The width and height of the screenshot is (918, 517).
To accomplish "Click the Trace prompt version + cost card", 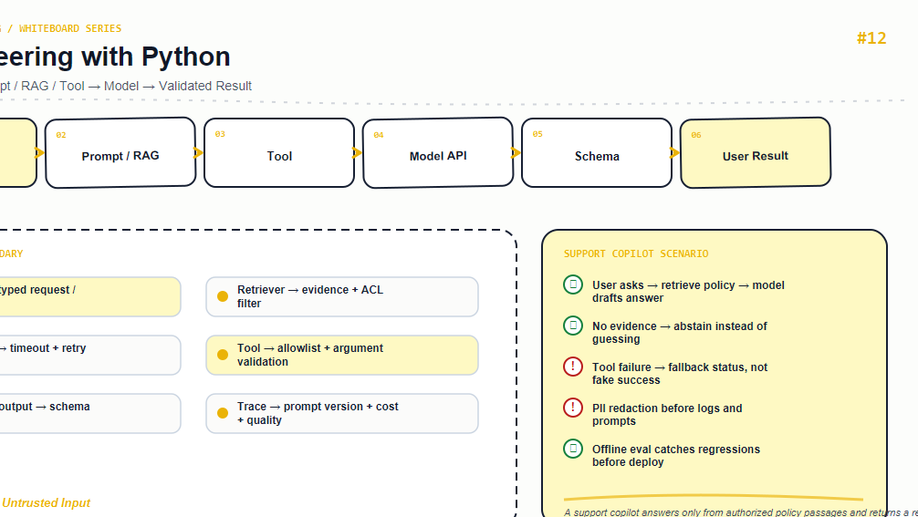I will (x=342, y=413).
